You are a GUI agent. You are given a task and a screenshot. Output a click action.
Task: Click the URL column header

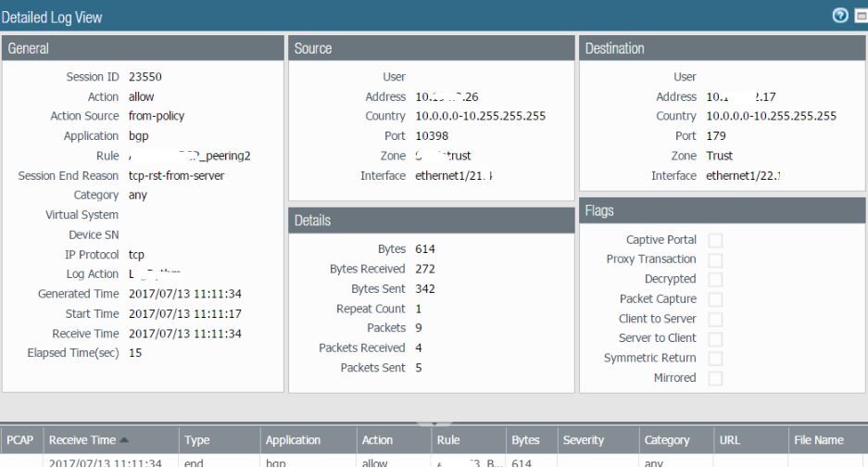coord(728,441)
